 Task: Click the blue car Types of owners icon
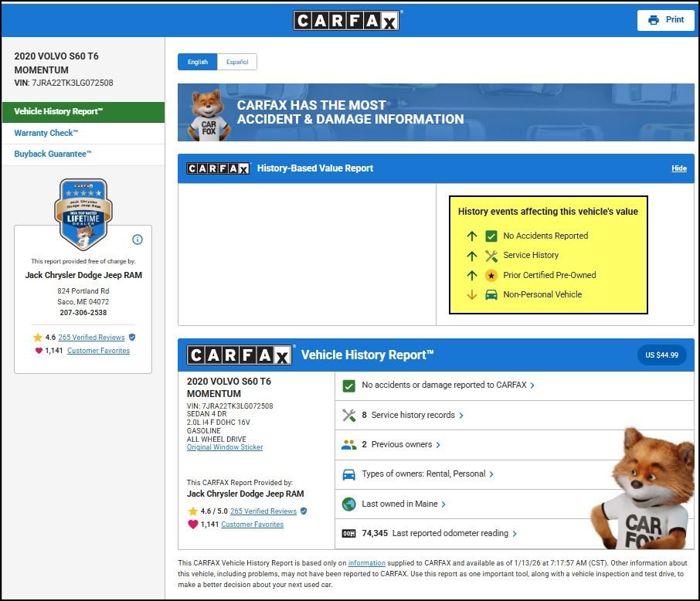click(x=348, y=474)
